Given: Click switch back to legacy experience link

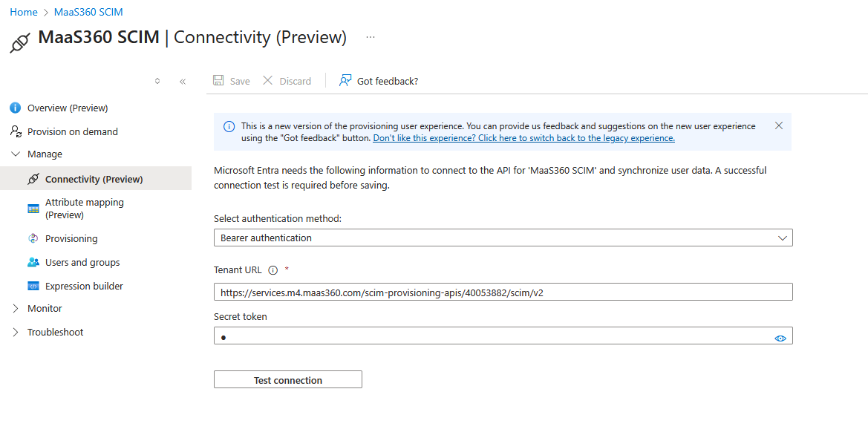Looking at the screenshot, I should tap(523, 138).
